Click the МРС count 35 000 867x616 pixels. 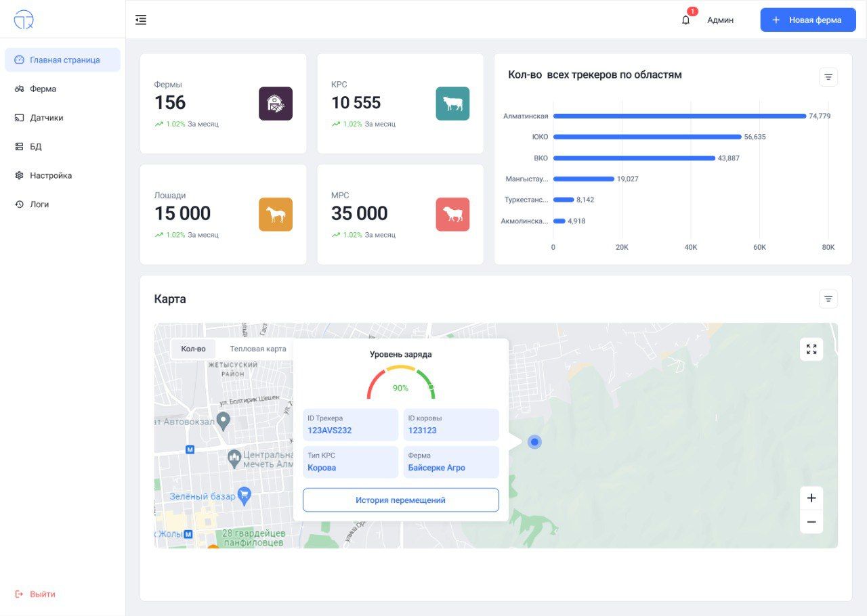click(x=360, y=214)
